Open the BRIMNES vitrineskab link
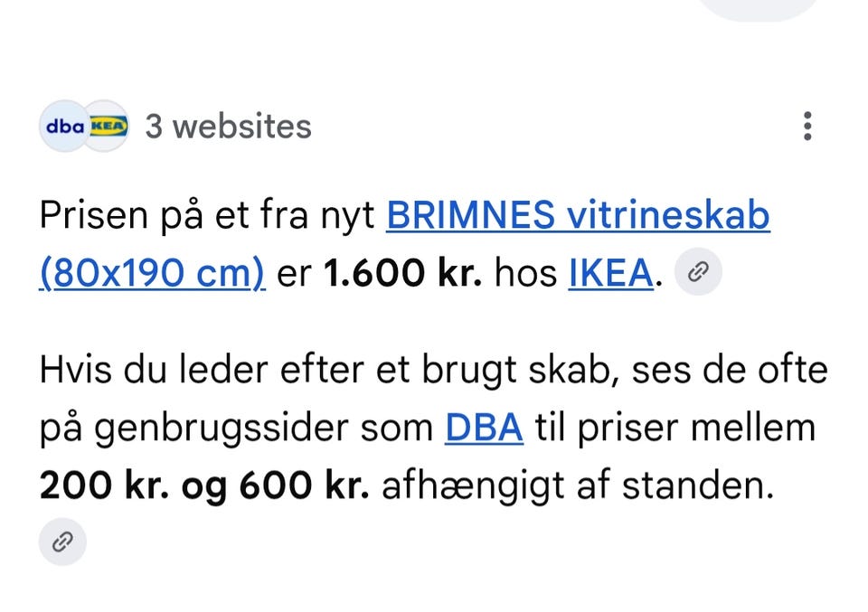The height and width of the screenshot is (612, 868). [578, 215]
